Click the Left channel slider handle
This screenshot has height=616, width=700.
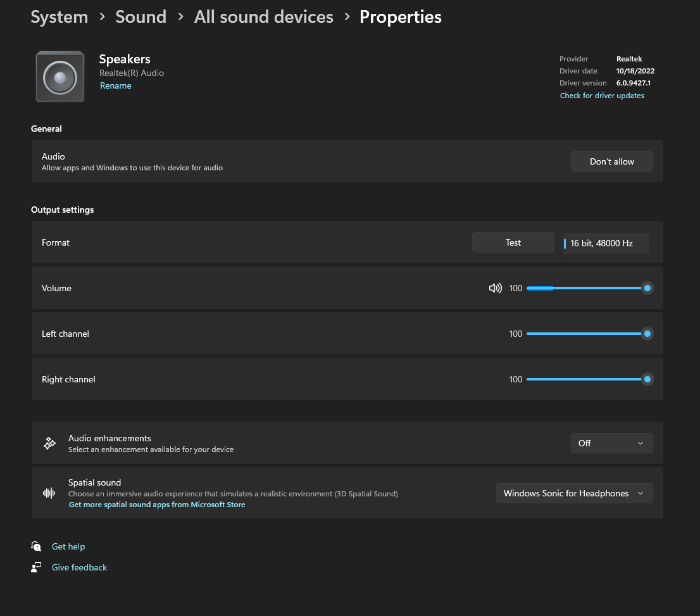coord(647,334)
